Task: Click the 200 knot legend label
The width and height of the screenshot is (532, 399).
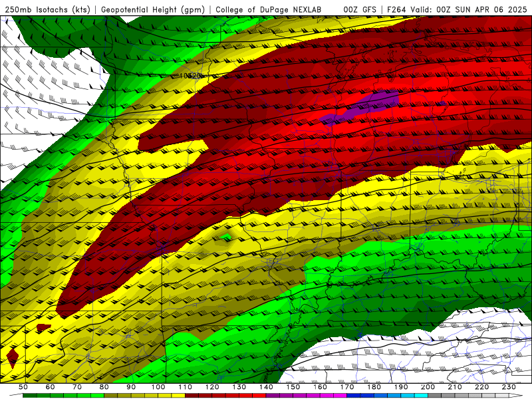Action: click(x=428, y=387)
